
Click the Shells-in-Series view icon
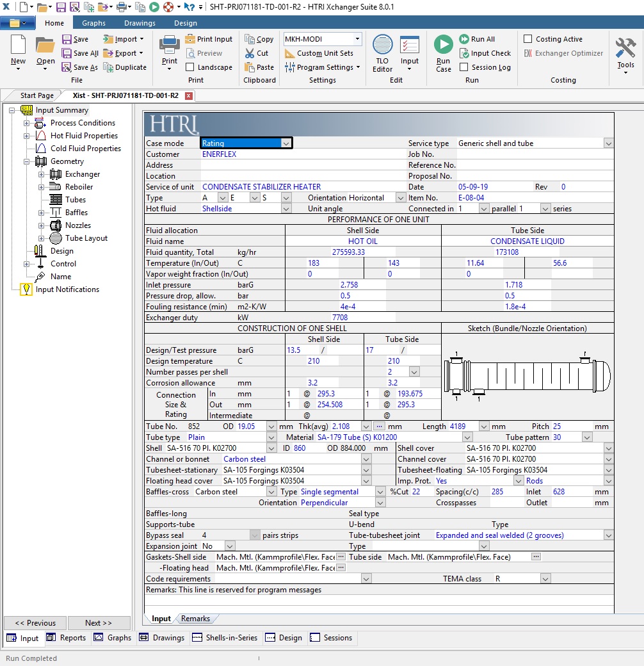coord(197,637)
